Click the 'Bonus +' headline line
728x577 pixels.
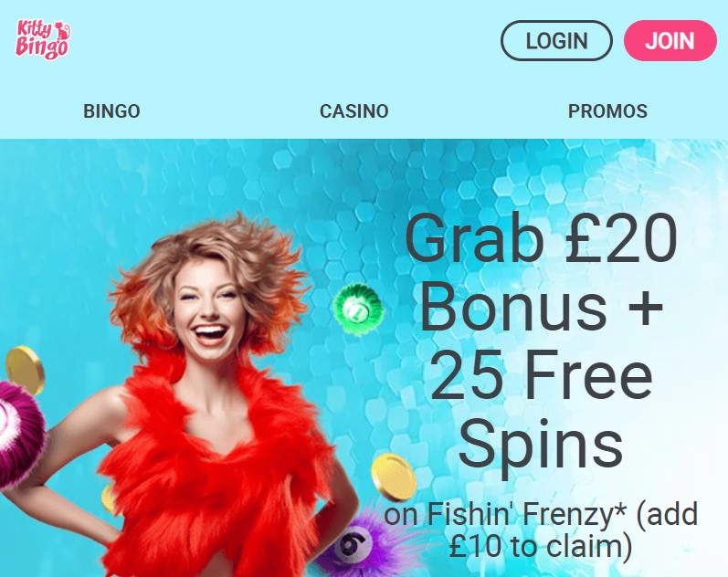541,308
